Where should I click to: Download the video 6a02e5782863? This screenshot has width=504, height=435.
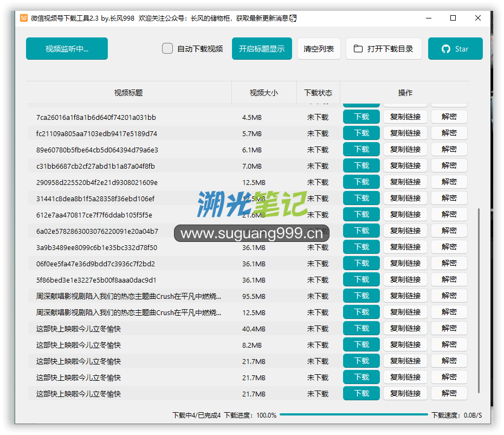[x=361, y=231]
